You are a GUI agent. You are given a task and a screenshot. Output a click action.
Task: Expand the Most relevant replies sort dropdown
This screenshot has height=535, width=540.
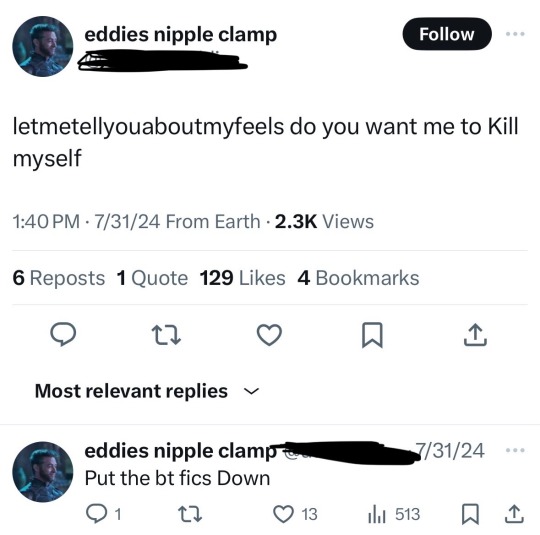pos(147,391)
